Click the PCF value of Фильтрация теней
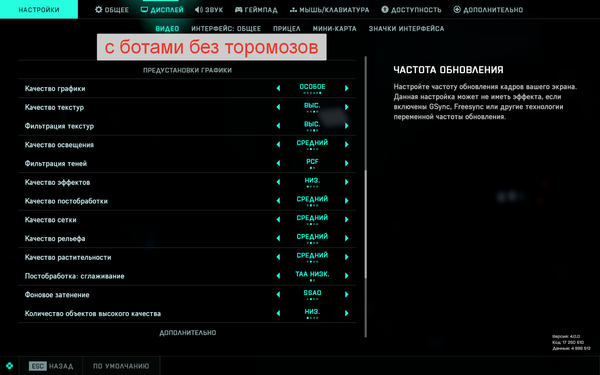The width and height of the screenshot is (600, 375). [x=312, y=162]
